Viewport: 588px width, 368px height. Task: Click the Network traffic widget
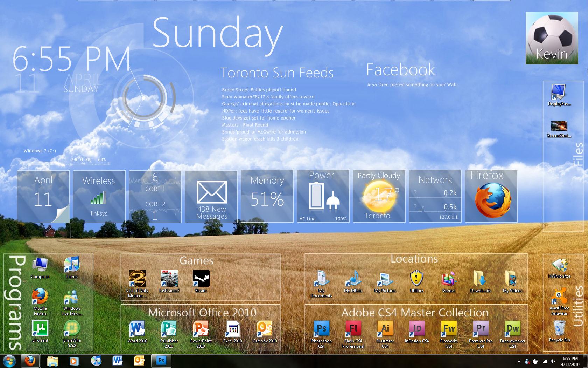(435, 196)
